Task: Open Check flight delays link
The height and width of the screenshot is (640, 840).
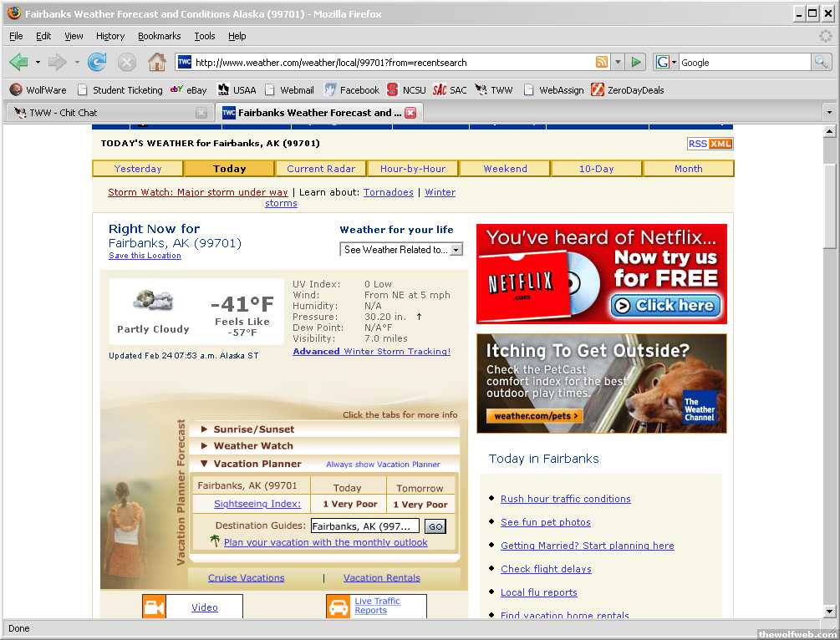Action: (x=546, y=569)
